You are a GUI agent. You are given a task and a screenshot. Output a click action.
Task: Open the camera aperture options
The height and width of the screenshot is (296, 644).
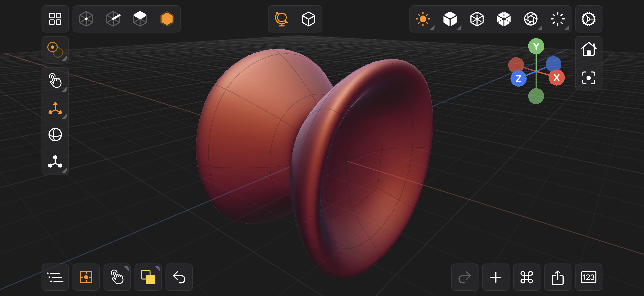[531, 19]
